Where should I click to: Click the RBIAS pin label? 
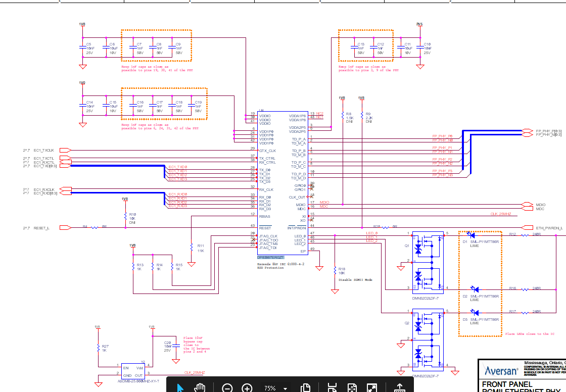[265, 216]
